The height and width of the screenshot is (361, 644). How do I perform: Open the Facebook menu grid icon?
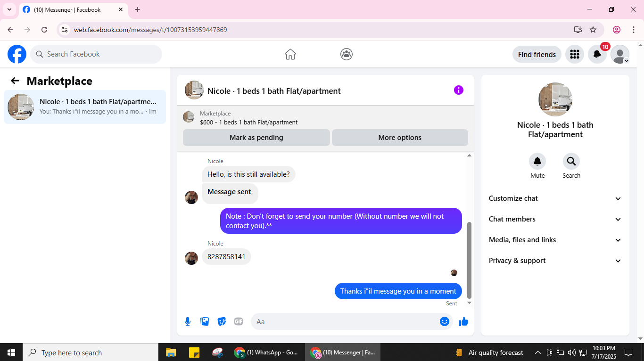click(x=574, y=54)
